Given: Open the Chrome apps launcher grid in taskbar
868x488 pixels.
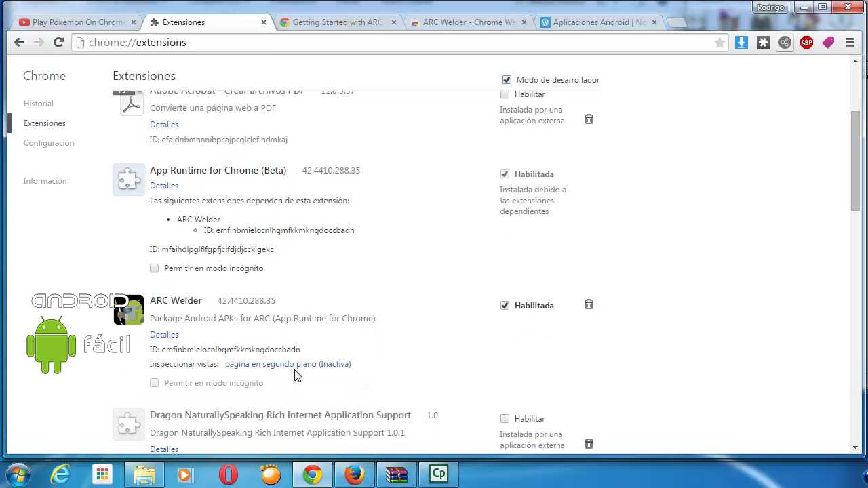Looking at the screenshot, I should point(102,474).
